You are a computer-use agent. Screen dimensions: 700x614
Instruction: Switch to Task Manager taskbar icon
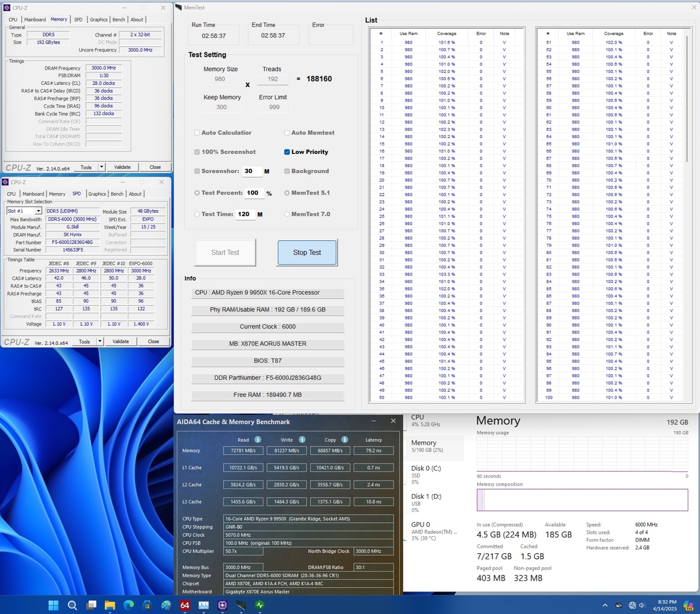(x=204, y=605)
